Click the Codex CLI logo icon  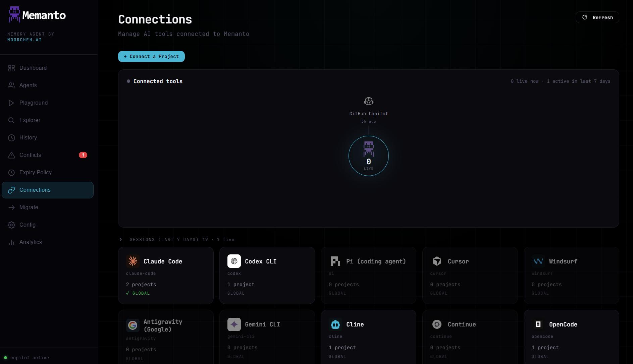(234, 261)
